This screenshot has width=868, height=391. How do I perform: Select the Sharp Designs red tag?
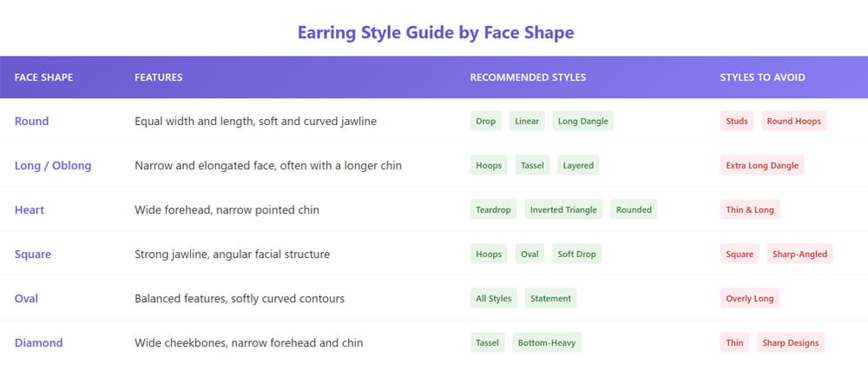coord(790,342)
